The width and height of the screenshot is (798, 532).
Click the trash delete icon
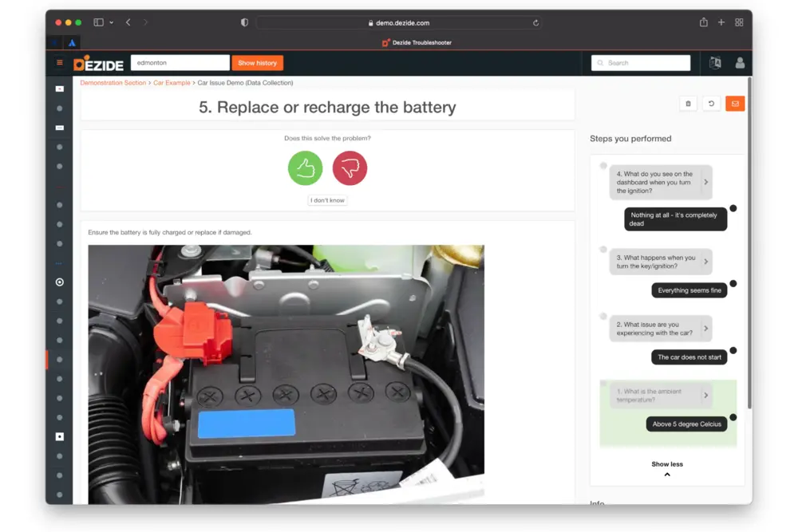click(x=689, y=104)
